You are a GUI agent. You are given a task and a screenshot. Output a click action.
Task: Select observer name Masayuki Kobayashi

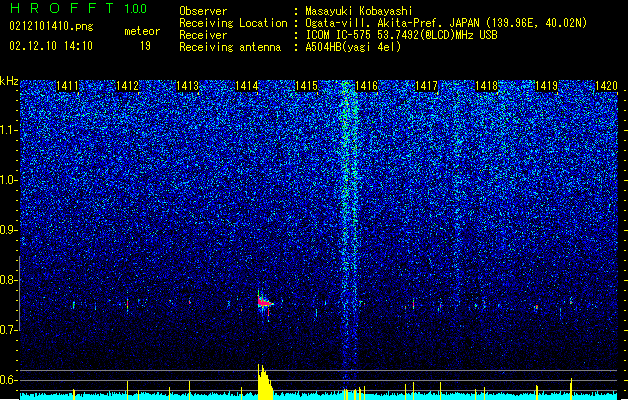click(x=359, y=11)
